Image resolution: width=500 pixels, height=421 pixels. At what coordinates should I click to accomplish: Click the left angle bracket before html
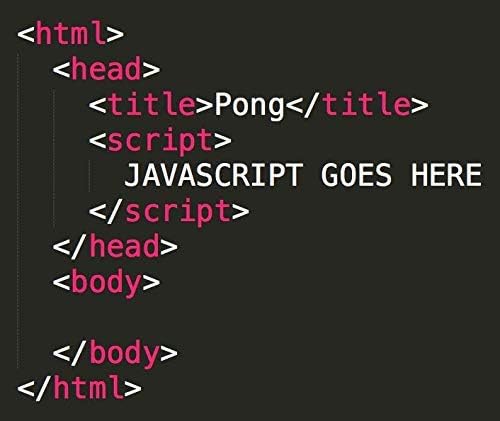click(x=26, y=35)
